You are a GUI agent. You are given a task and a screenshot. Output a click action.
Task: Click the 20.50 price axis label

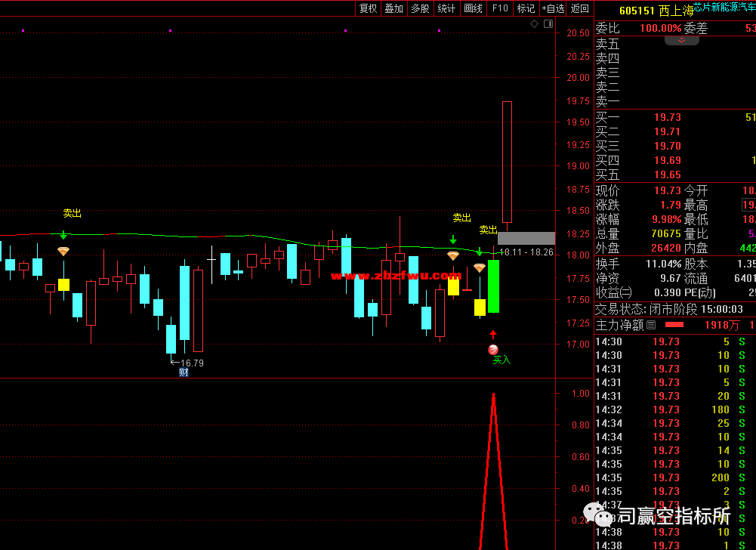(x=578, y=32)
